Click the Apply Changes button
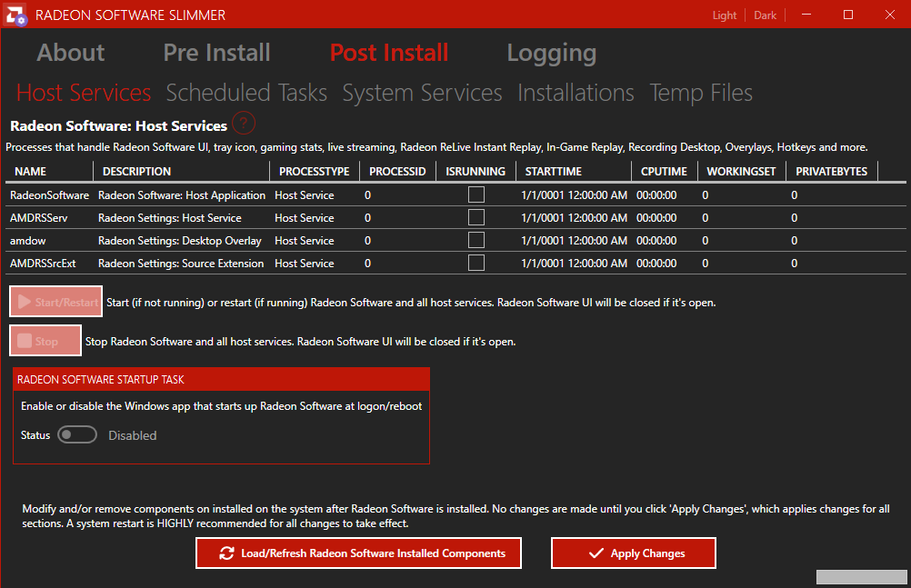911x588 pixels. coord(634,553)
